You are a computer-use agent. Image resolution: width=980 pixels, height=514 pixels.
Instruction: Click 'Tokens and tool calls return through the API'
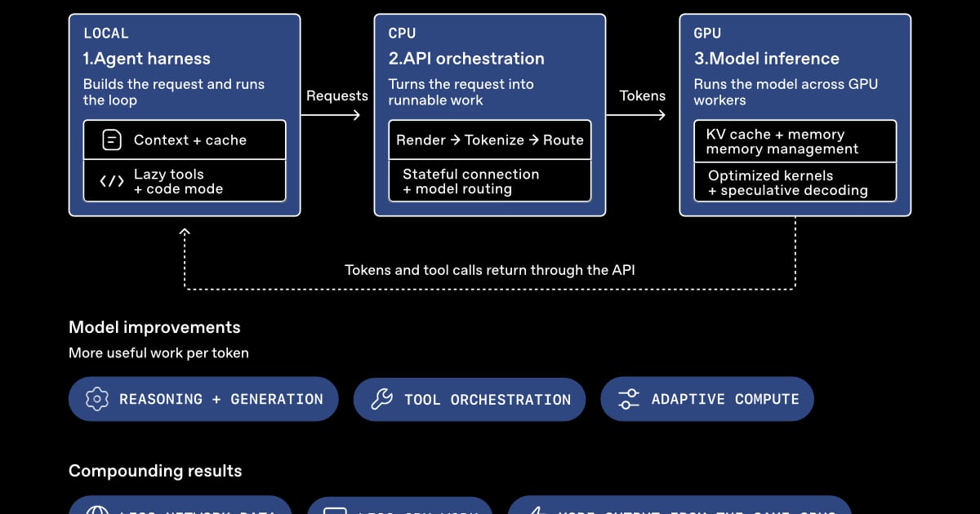[490, 270]
